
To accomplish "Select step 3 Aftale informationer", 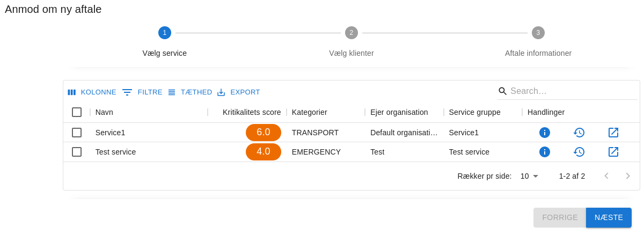I will [538, 33].
